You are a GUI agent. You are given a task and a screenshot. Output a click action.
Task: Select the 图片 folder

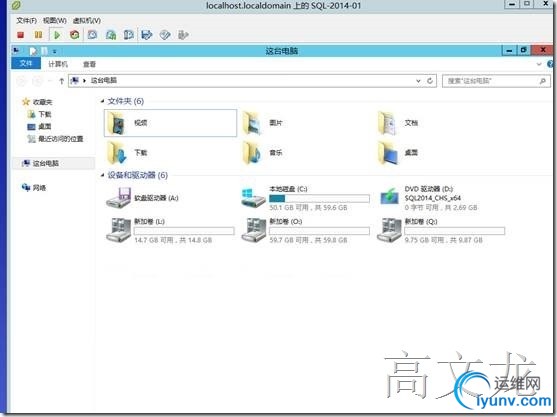[263, 123]
